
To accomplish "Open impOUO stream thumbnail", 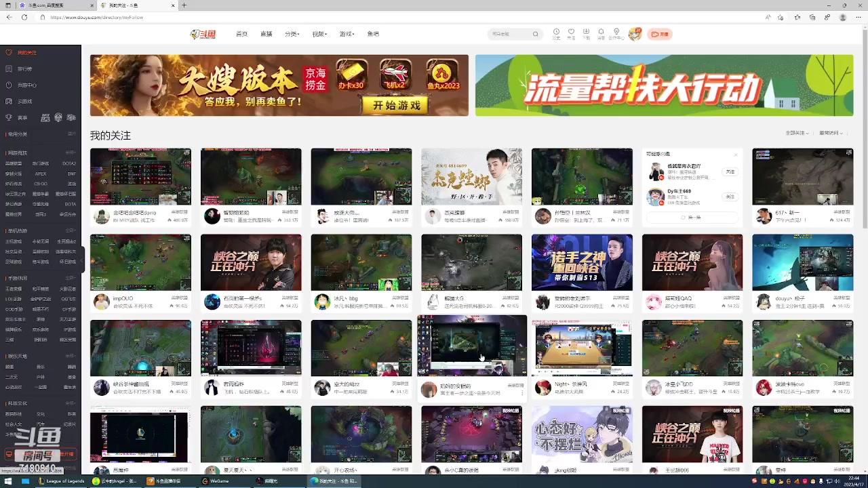I will pyautogui.click(x=140, y=262).
